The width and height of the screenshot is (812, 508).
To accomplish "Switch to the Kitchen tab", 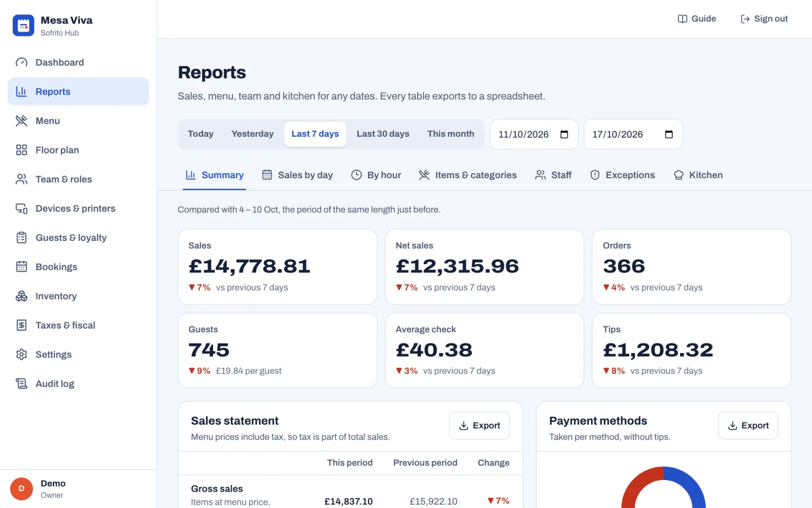I will (x=698, y=175).
